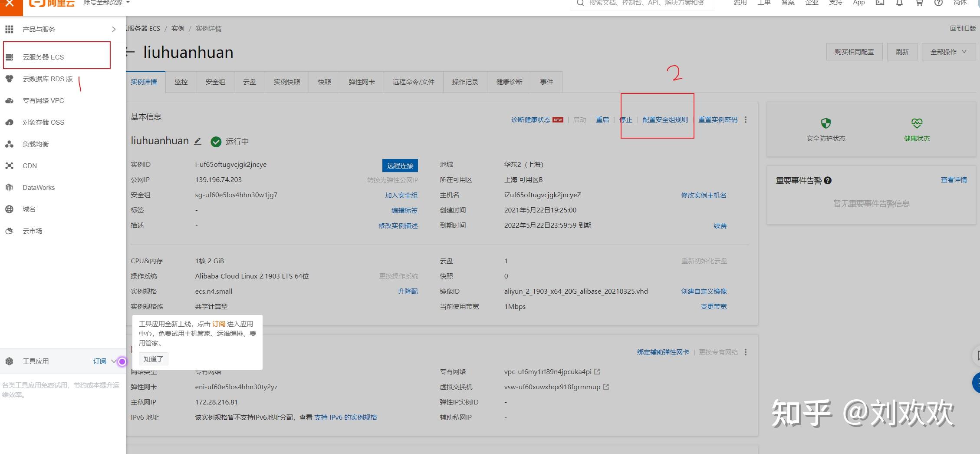Switch to the 实例快照 tab
Screen dimensions: 980x454
click(x=287, y=82)
